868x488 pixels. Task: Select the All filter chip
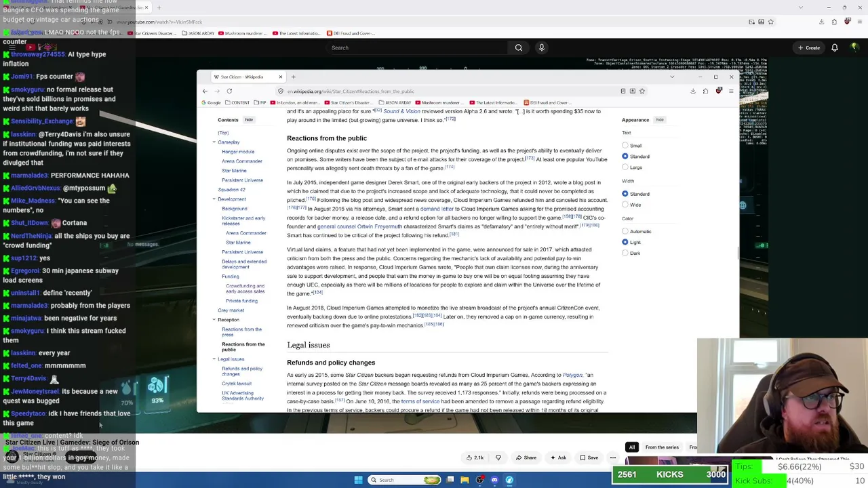point(632,447)
